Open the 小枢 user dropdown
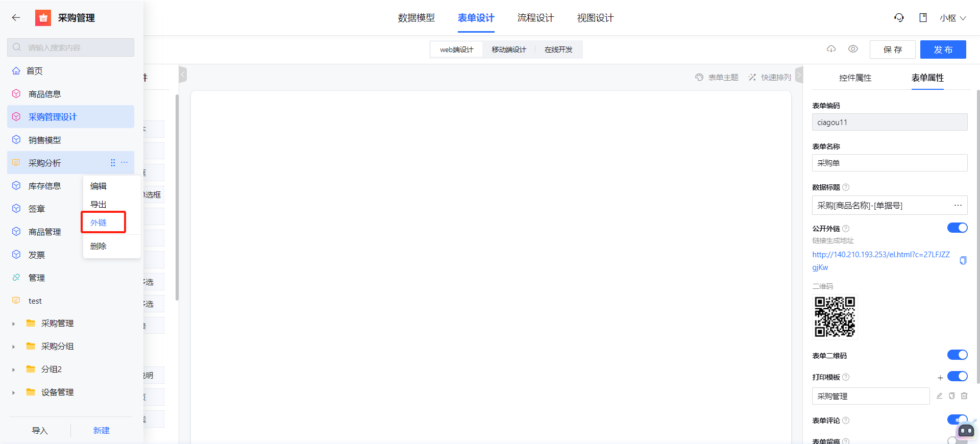The width and height of the screenshot is (980, 444). (953, 18)
